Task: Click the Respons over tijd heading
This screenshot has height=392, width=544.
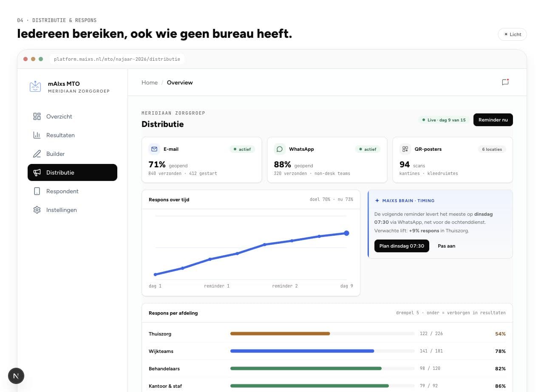Action: click(169, 200)
